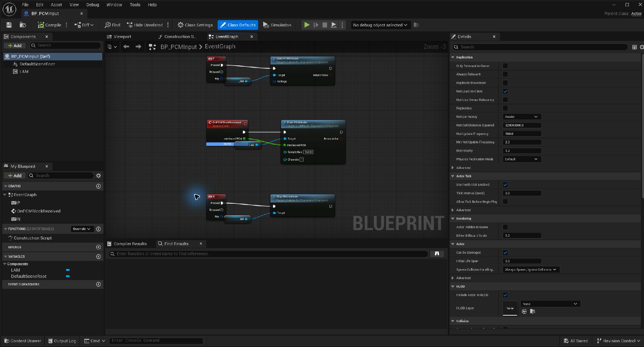
Task: Uncheck Net Load on Client
Action: pyautogui.click(x=505, y=91)
